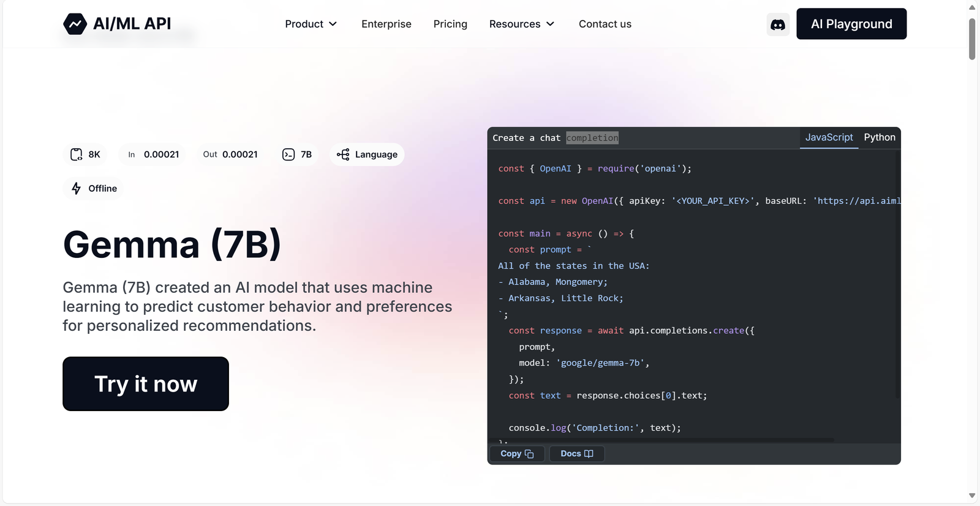Click the 'Arkansas, Little Rock;' code line
The image size is (980, 506).
560,298
